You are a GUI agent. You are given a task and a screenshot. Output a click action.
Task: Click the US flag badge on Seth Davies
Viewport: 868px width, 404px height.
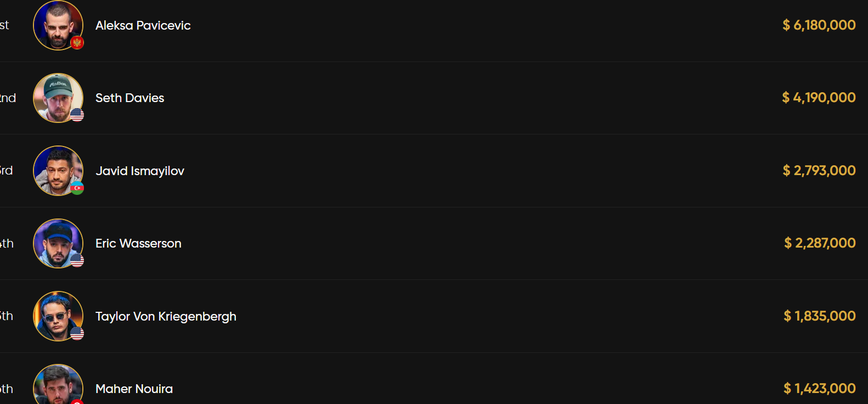click(x=77, y=115)
